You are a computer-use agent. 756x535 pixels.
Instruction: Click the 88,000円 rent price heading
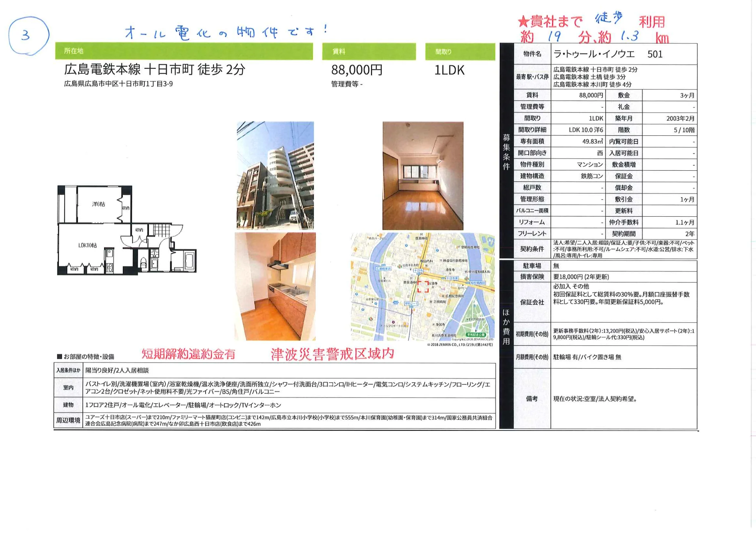tap(357, 70)
